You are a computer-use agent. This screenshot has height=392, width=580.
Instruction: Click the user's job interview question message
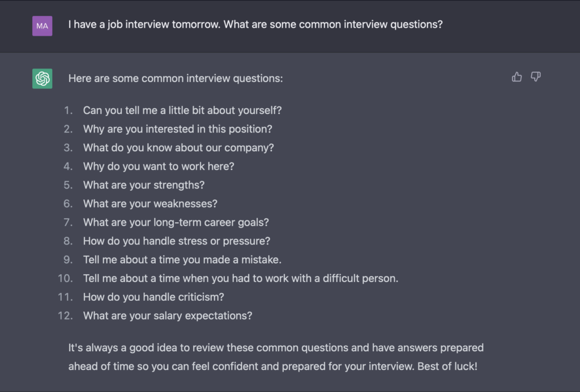[255, 25]
